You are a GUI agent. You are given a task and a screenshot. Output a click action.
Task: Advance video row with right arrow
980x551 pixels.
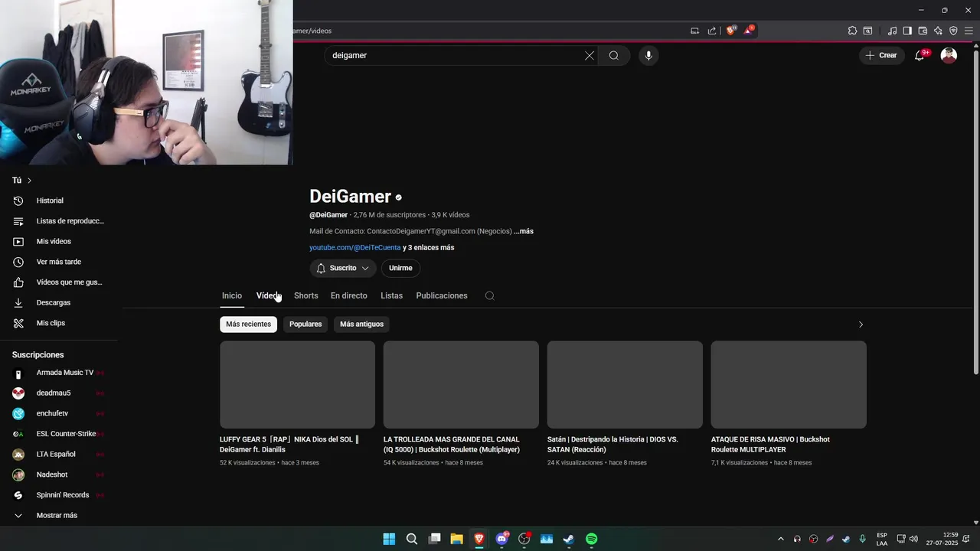[861, 324]
